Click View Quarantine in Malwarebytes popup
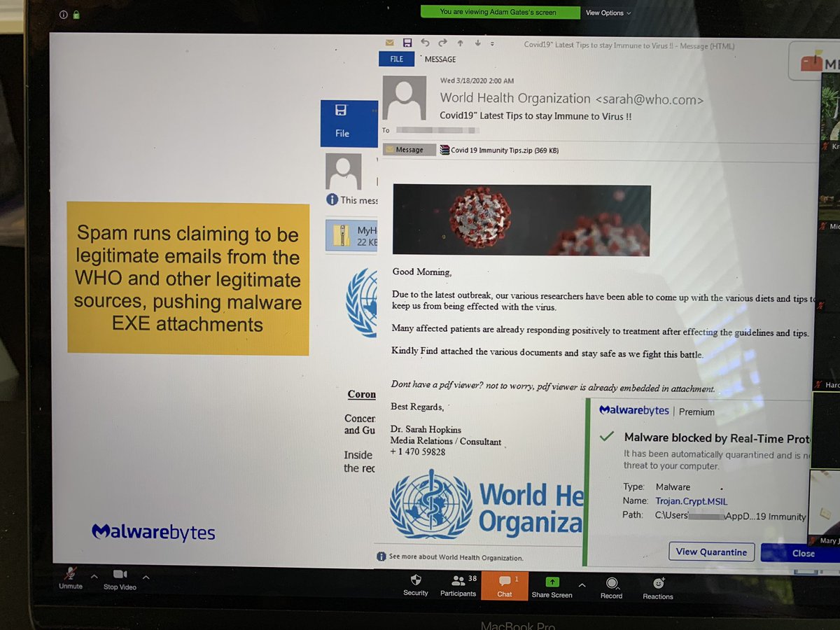 click(712, 552)
